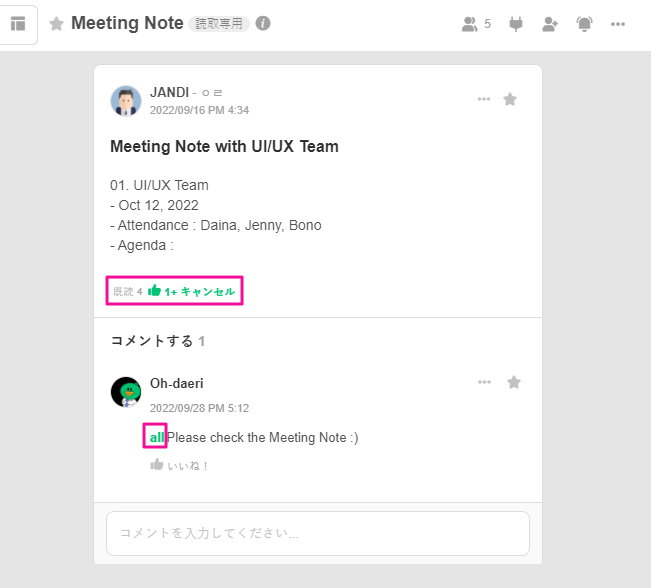This screenshot has width=651, height=588.
Task: Like the comment with いいね！
Action: (x=180, y=465)
